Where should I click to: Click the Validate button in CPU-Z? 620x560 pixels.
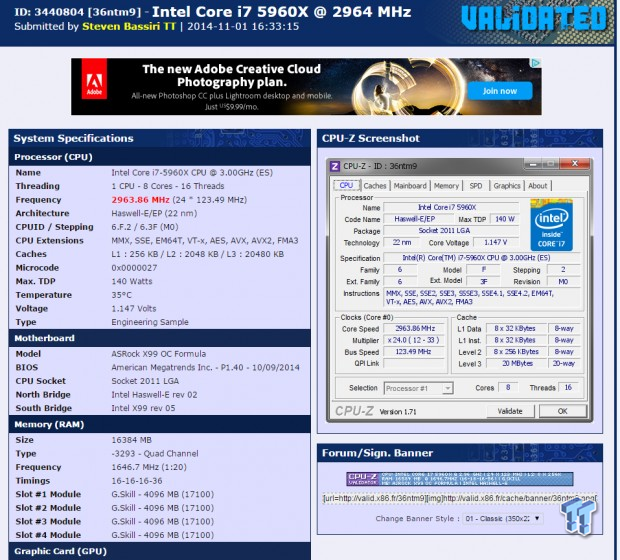(x=510, y=411)
